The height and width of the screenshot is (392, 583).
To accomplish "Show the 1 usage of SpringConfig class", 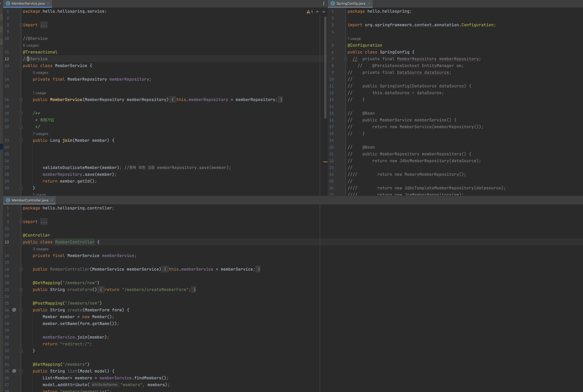I will click(x=354, y=38).
